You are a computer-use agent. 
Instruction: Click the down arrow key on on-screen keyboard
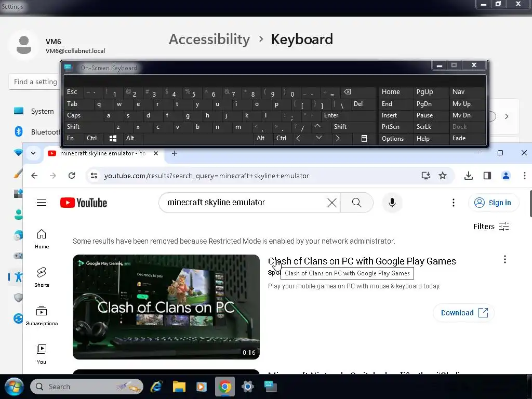[x=318, y=138]
